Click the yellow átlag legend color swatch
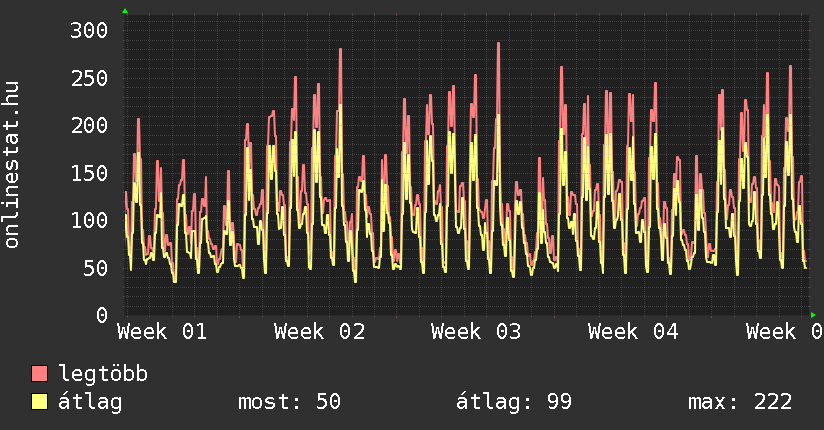Image resolution: width=824 pixels, height=430 pixels. coord(40,402)
